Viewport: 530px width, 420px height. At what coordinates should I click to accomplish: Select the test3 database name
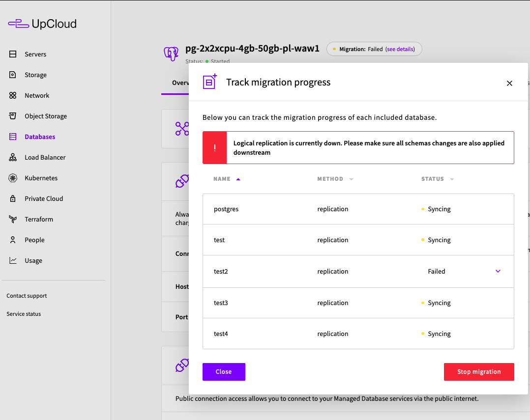click(x=221, y=303)
